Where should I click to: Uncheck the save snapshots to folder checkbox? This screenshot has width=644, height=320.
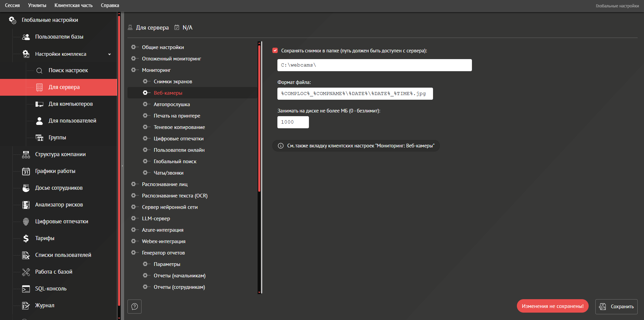click(275, 51)
